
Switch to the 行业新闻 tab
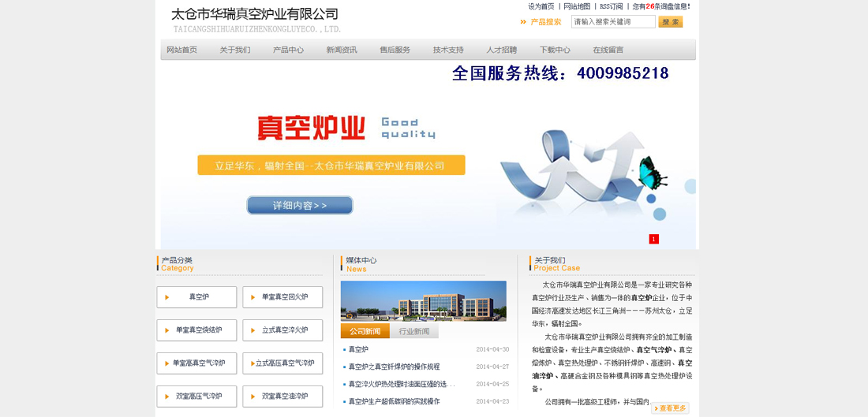414,331
